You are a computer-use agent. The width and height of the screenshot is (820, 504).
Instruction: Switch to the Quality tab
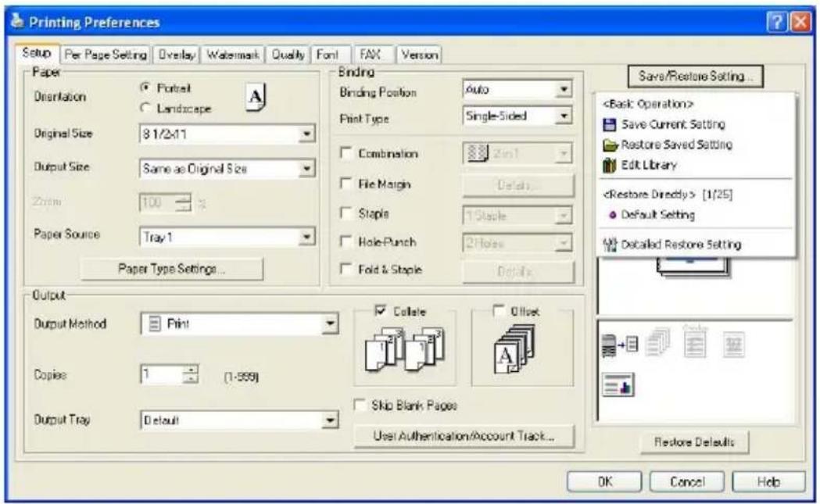[288, 55]
